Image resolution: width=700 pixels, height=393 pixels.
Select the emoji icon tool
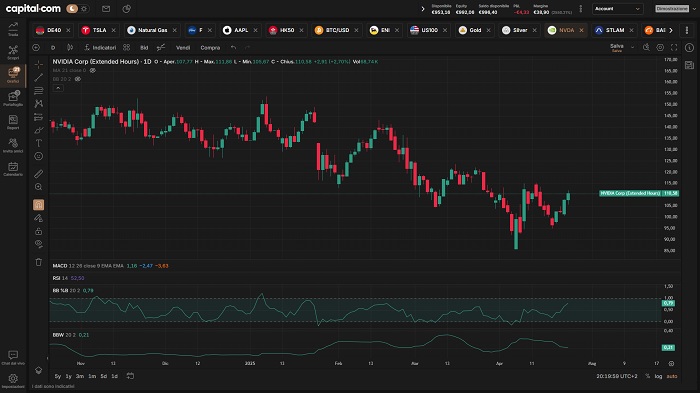tap(39, 156)
